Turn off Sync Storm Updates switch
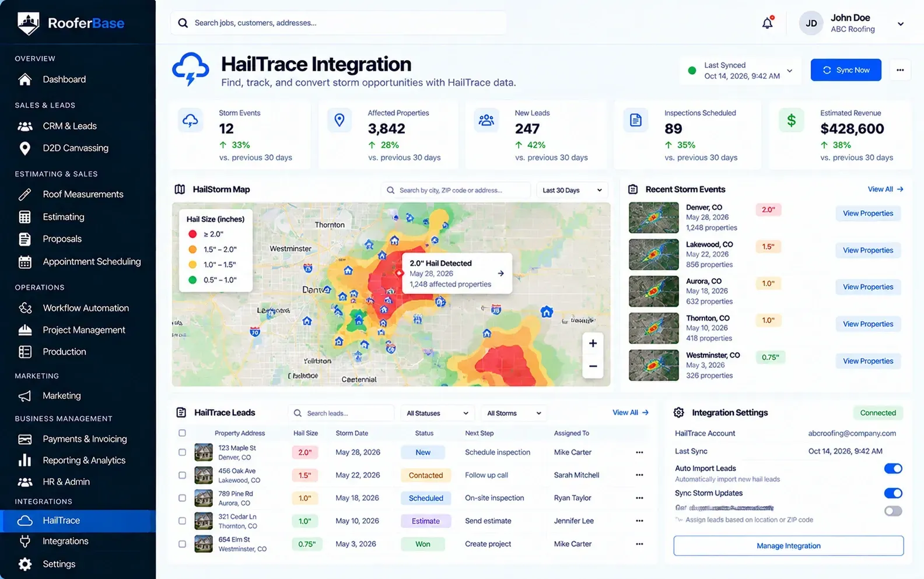The image size is (924, 579). pyautogui.click(x=893, y=493)
